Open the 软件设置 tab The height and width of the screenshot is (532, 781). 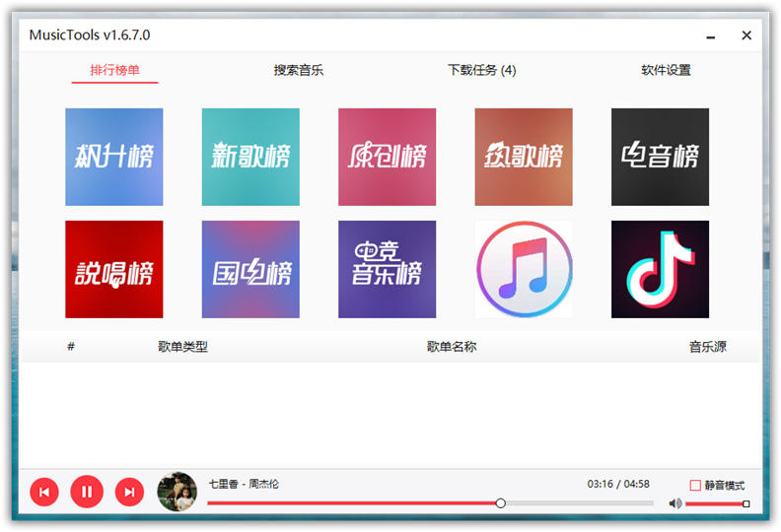coord(666,71)
